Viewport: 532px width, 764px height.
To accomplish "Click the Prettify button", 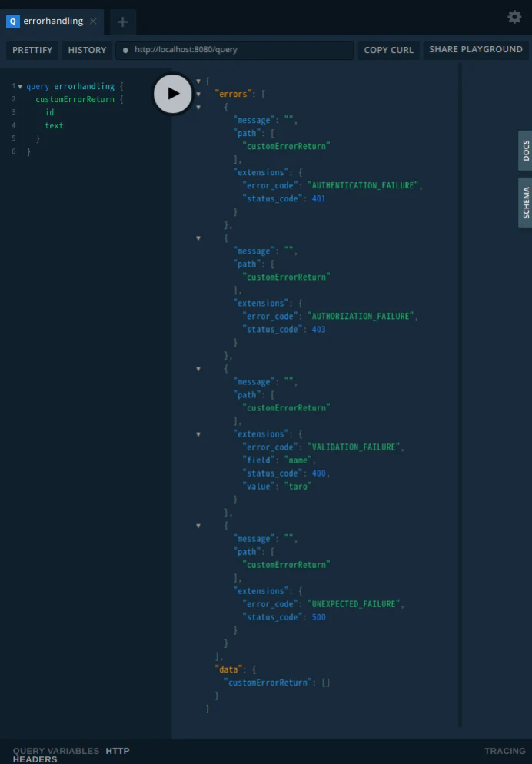I will [32, 50].
